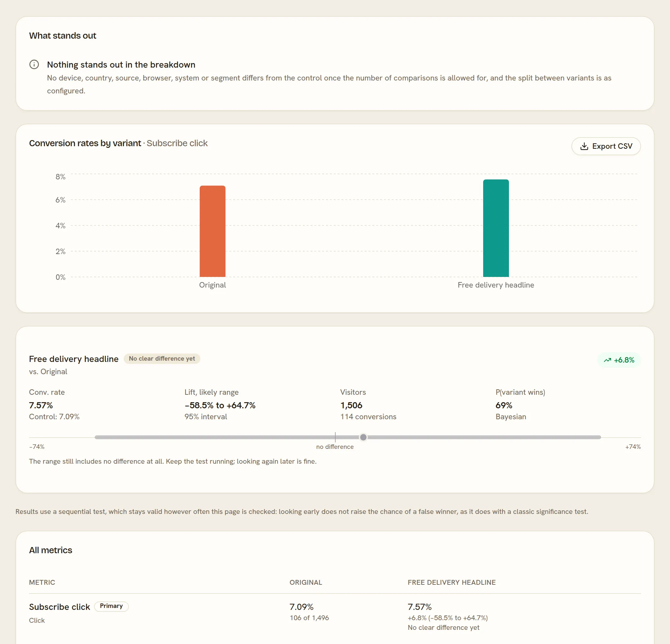This screenshot has width=670, height=644.
Task: Click the What stands out heading
Action: [x=62, y=35]
